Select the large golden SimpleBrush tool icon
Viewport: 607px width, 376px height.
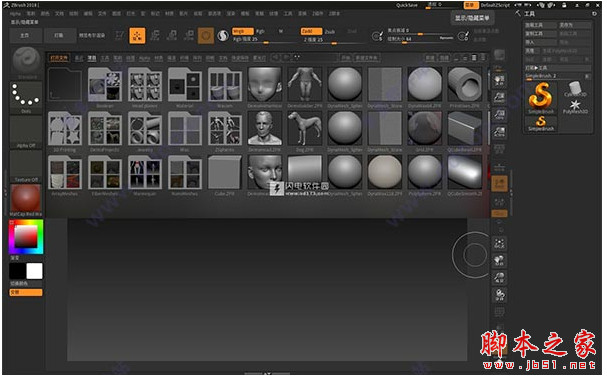point(540,98)
